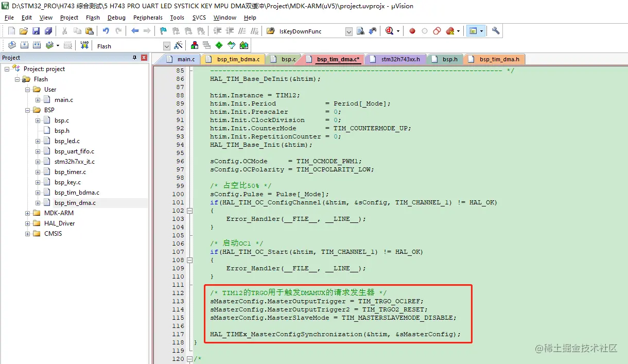Open the Flash target selection dropdown
The width and height of the screenshot is (628, 364).
click(166, 46)
